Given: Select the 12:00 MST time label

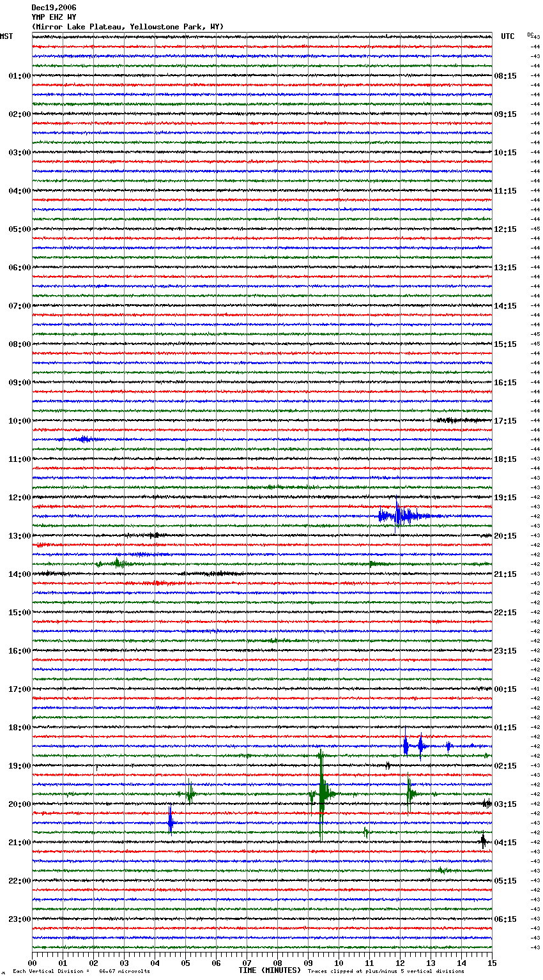Looking at the screenshot, I should point(20,498).
